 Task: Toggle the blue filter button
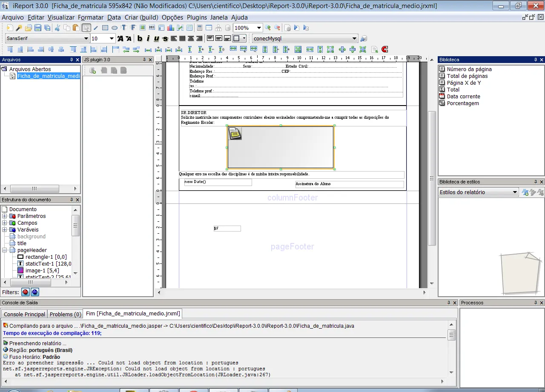pyautogui.click(x=35, y=292)
